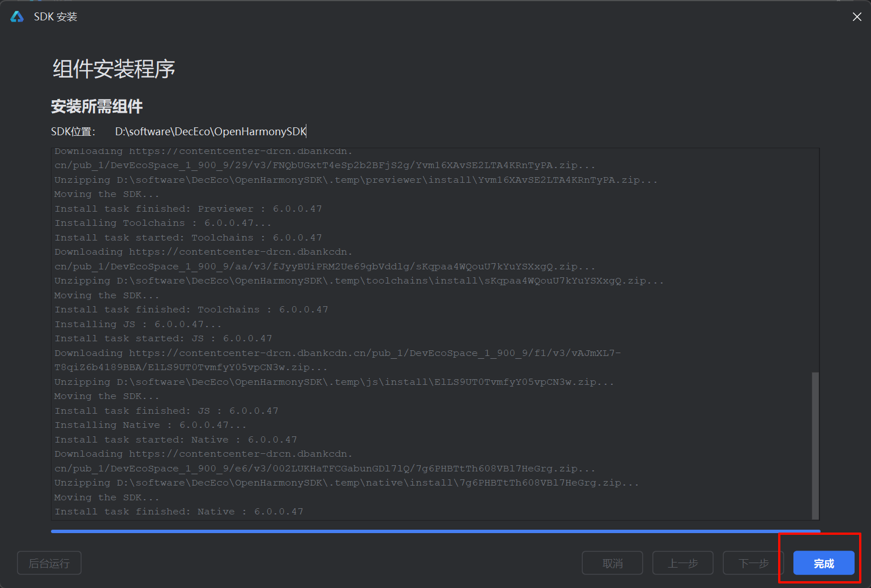The image size is (871, 588).
Task: Click log line 'Install task finished: JS'
Action: [x=166, y=411]
